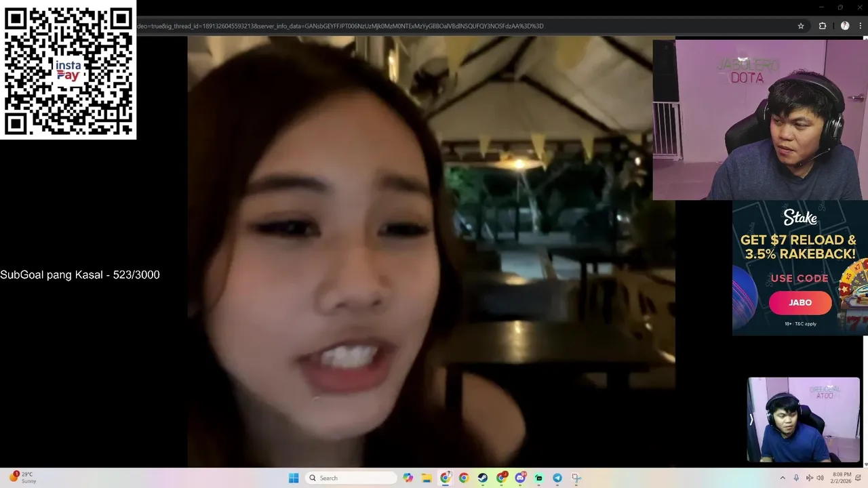This screenshot has height=488, width=868.
Task: Click the small webcam overlay at bottom right
Action: click(803, 420)
